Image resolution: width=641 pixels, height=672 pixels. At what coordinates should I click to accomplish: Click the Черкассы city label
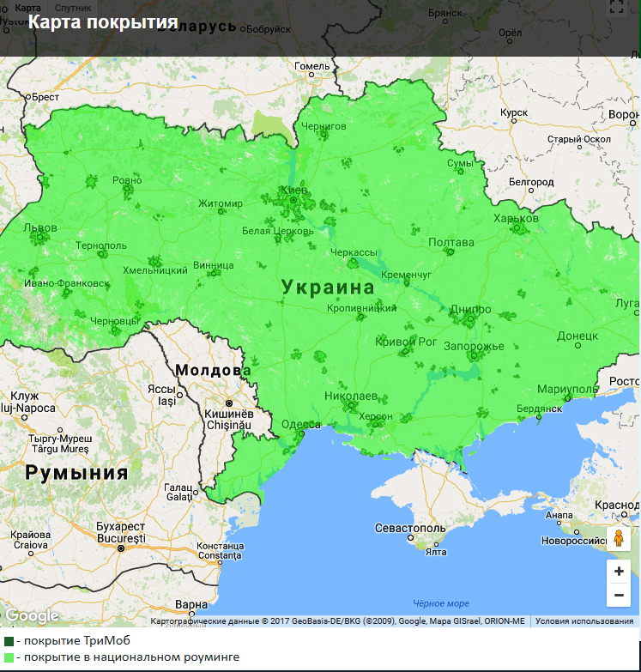click(354, 252)
